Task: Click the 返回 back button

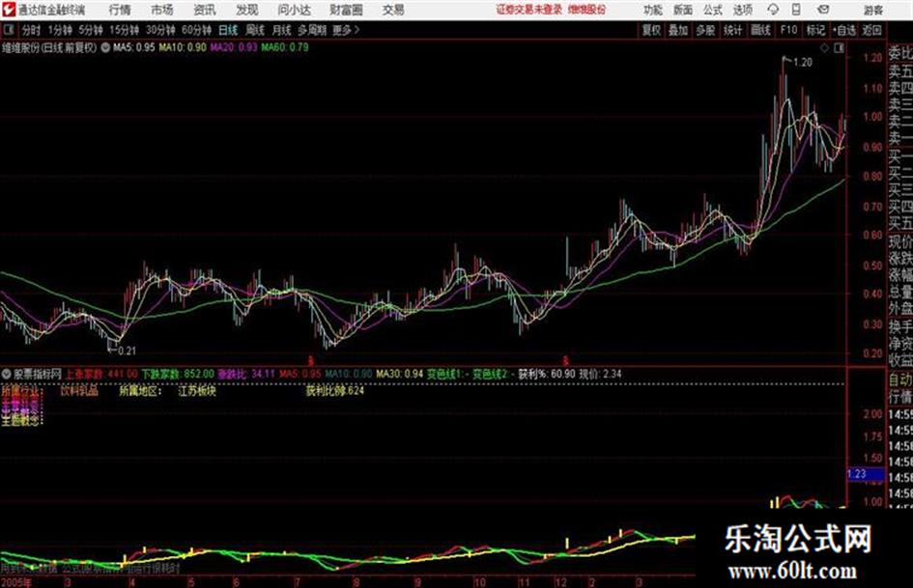Action: [872, 30]
